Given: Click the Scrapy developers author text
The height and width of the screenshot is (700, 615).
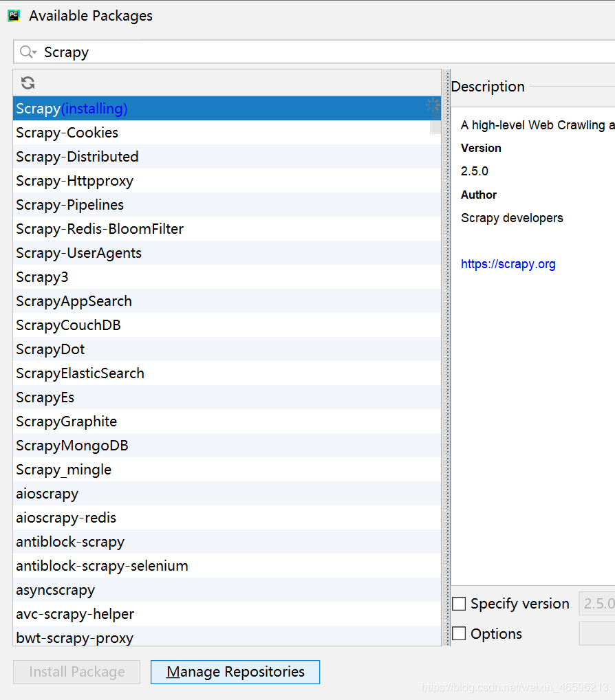Looking at the screenshot, I should (x=512, y=218).
